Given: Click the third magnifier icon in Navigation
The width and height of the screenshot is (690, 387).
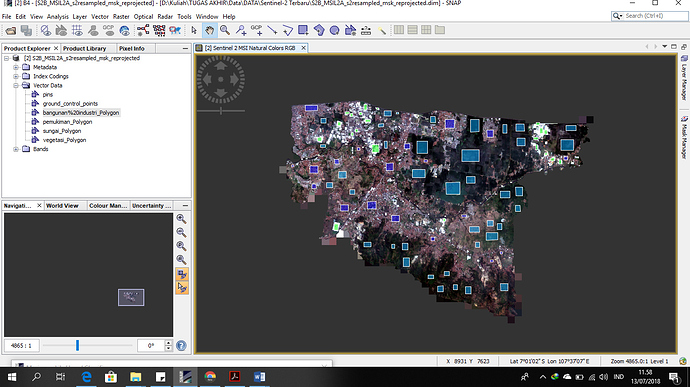Looking at the screenshot, I should (x=181, y=246).
